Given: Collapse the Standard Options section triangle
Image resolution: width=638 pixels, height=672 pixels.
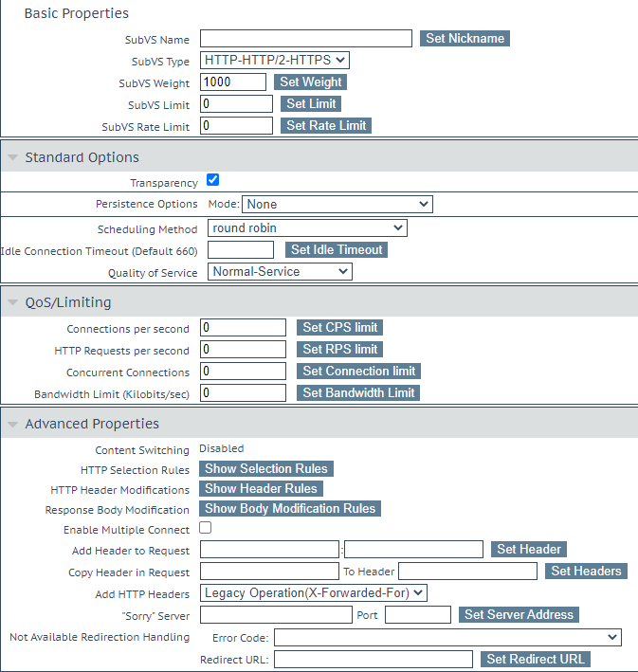Looking at the screenshot, I should (13, 157).
